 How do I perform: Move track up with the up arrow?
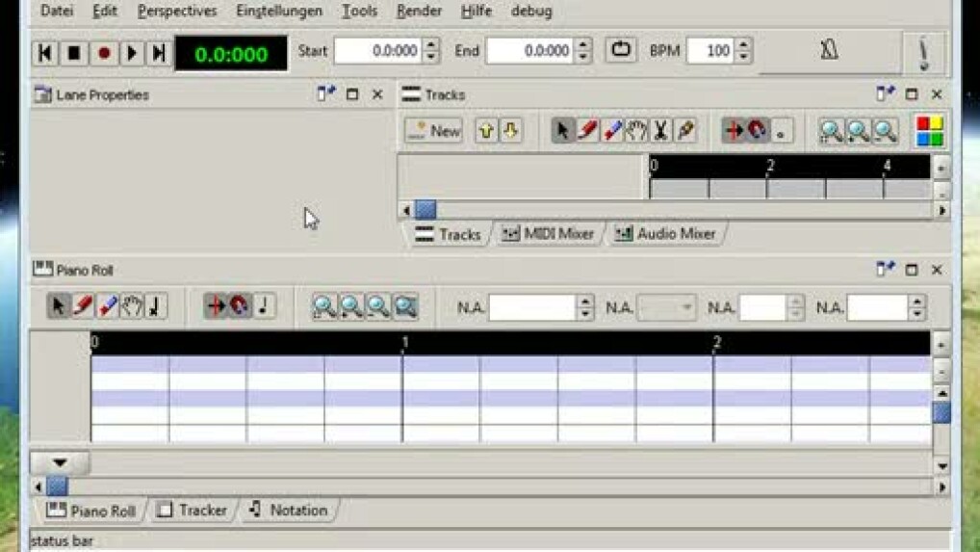tap(486, 131)
